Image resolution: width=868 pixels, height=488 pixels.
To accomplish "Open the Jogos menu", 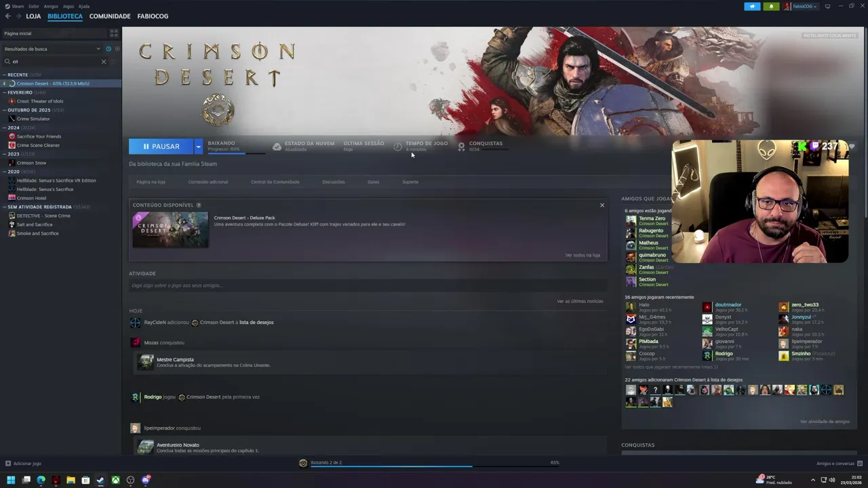I will point(68,6).
